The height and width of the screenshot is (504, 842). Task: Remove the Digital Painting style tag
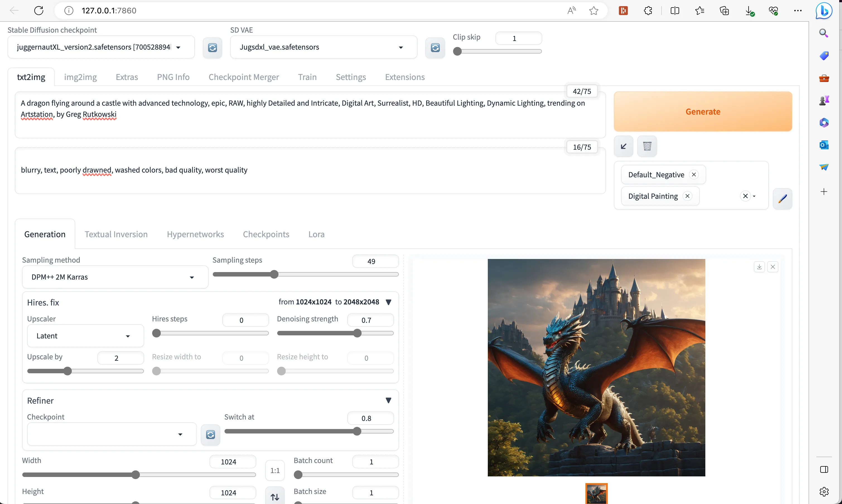pos(687,196)
